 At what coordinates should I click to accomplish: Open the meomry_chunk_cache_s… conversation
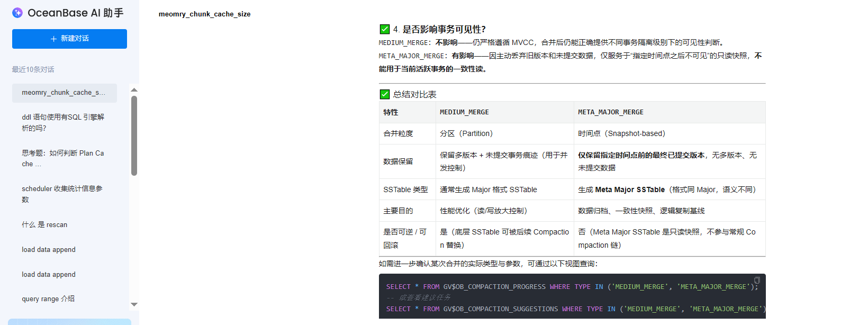point(64,93)
